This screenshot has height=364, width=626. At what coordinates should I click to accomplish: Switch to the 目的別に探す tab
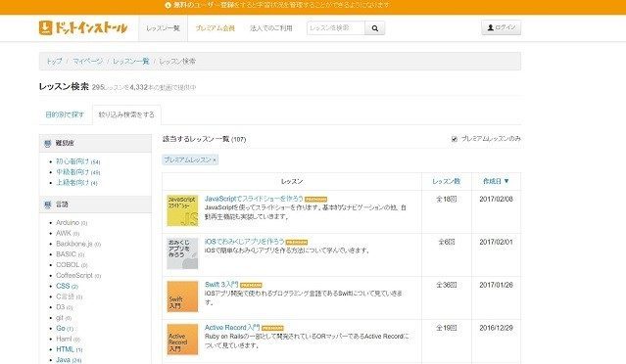point(65,114)
